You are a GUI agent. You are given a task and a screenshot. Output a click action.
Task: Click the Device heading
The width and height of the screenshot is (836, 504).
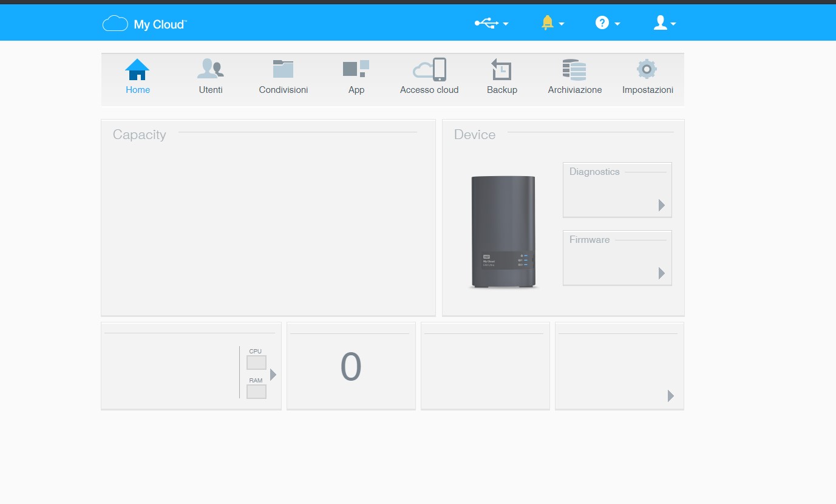[475, 135]
